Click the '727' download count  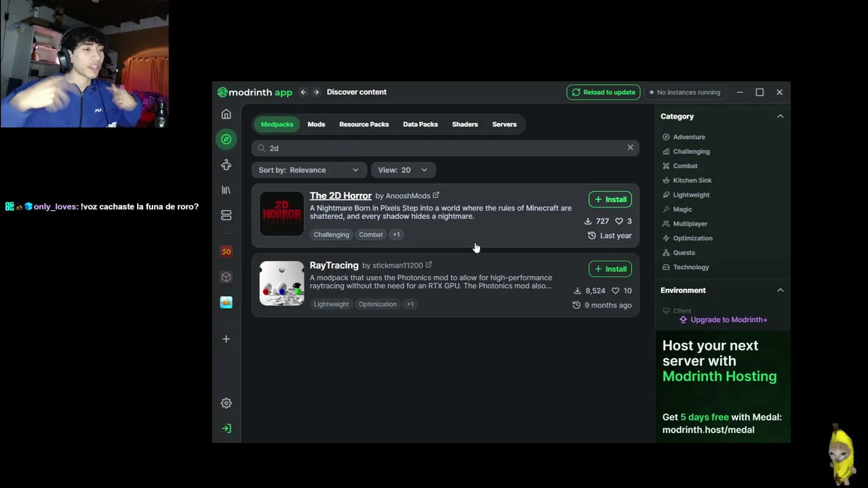point(596,221)
